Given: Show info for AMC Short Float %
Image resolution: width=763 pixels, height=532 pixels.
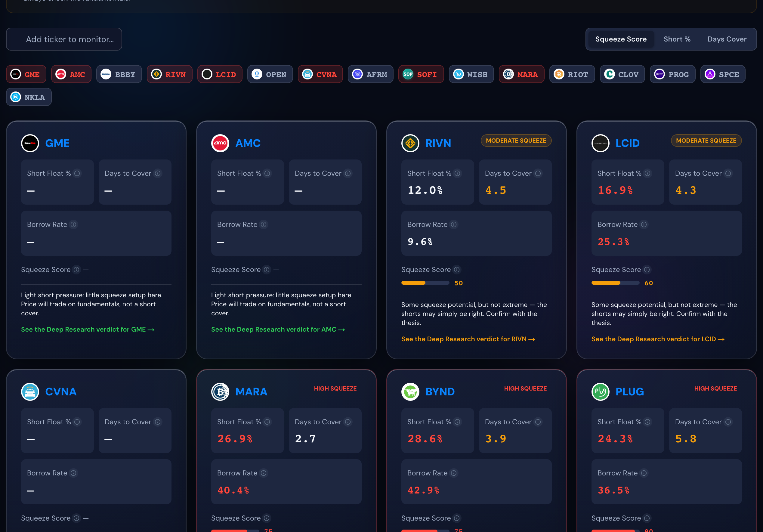Looking at the screenshot, I should pyautogui.click(x=267, y=173).
